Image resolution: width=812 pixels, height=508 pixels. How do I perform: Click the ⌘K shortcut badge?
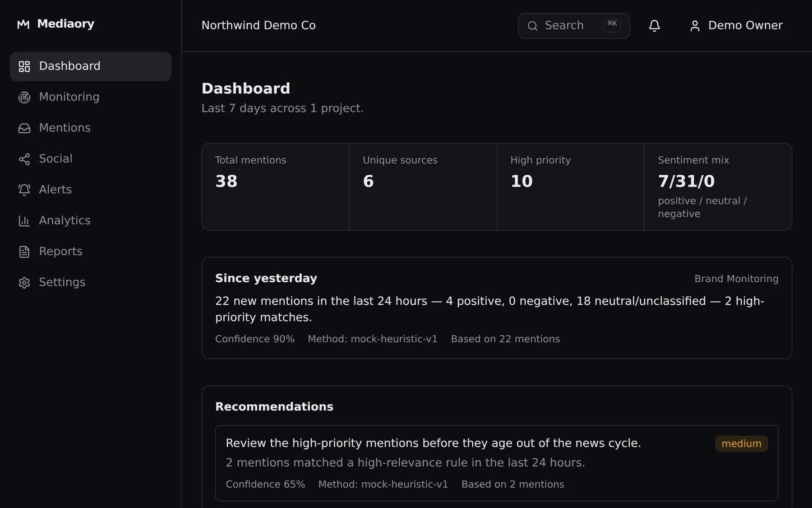pyautogui.click(x=612, y=24)
